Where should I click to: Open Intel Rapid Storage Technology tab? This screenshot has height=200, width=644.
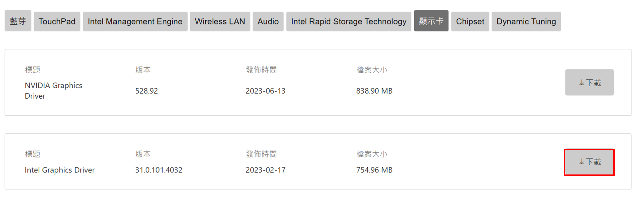pyautogui.click(x=348, y=22)
